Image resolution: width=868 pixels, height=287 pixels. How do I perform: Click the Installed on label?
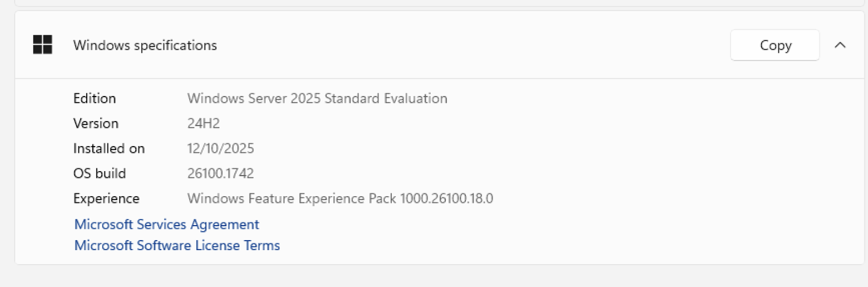click(x=109, y=149)
